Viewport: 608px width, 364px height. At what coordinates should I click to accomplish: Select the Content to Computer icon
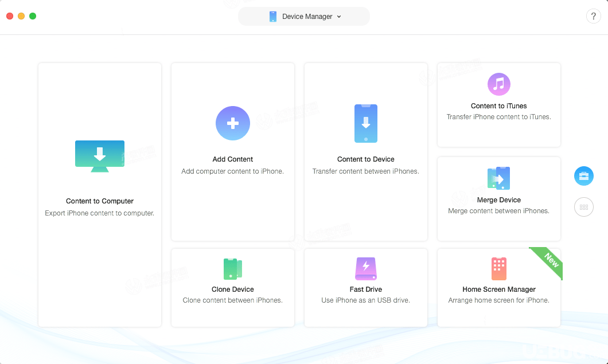pyautogui.click(x=99, y=156)
